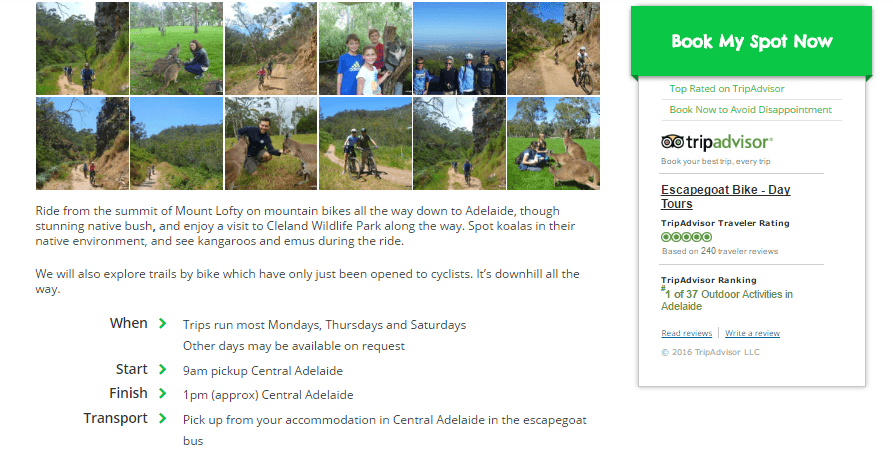Click the Top Rated on TripAdvisor text

pos(726,89)
